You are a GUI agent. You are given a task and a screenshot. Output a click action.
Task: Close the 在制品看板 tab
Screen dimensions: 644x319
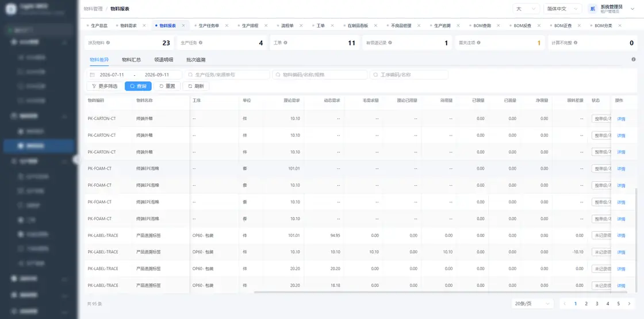376,25
